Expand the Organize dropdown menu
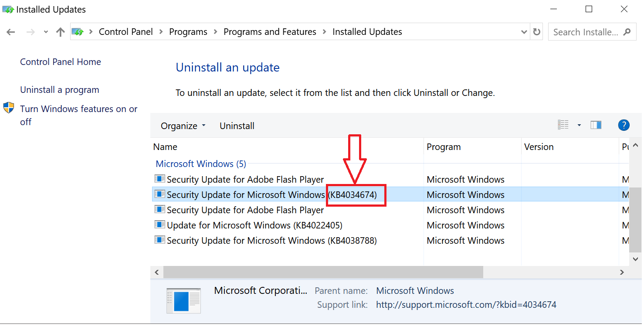Screen dimensions: 644x327 click(x=183, y=126)
